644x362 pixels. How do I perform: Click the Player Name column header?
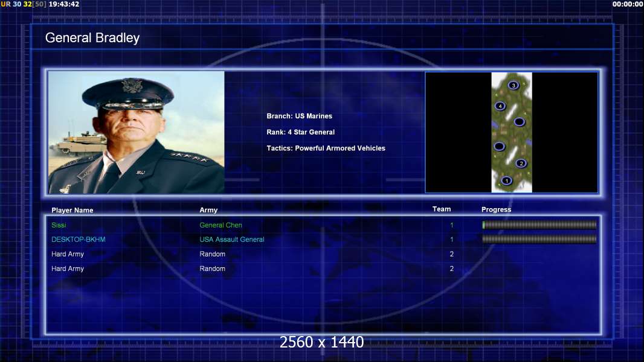tap(72, 211)
